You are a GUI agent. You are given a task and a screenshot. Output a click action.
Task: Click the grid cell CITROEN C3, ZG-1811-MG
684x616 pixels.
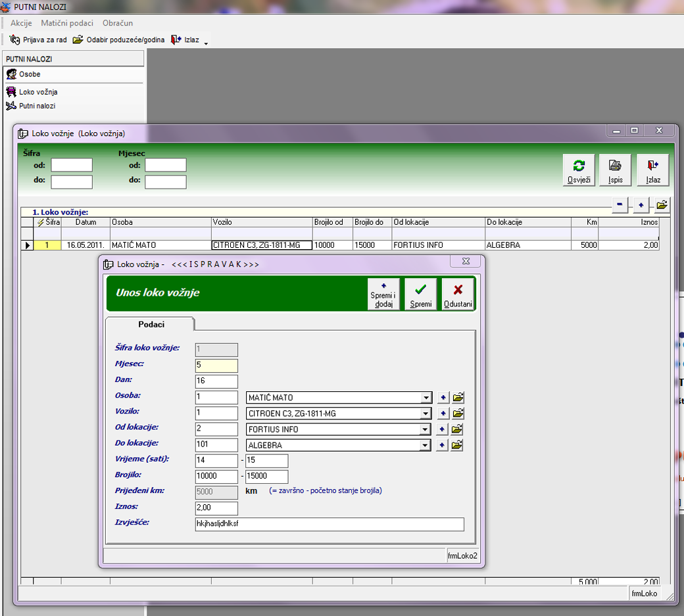[x=262, y=245]
